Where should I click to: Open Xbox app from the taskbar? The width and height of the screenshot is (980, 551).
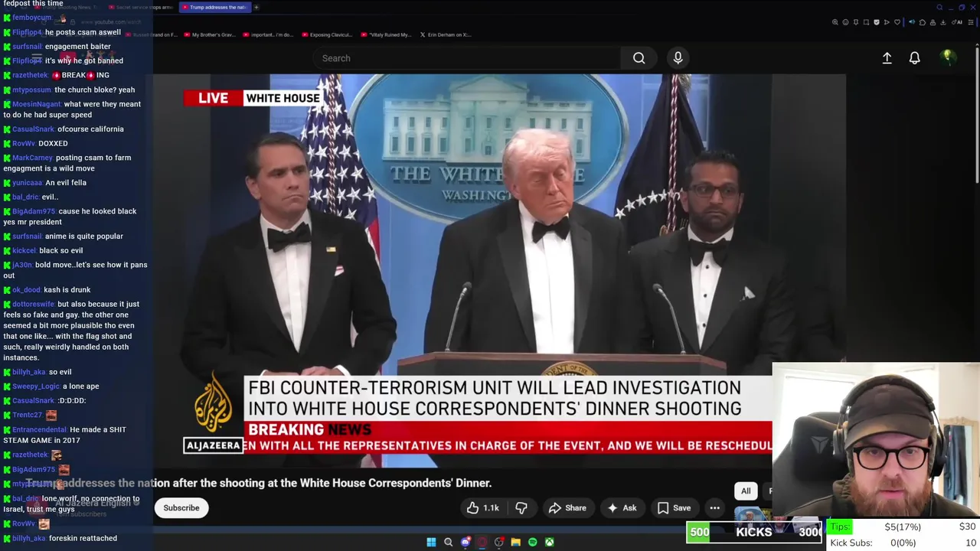pos(549,543)
